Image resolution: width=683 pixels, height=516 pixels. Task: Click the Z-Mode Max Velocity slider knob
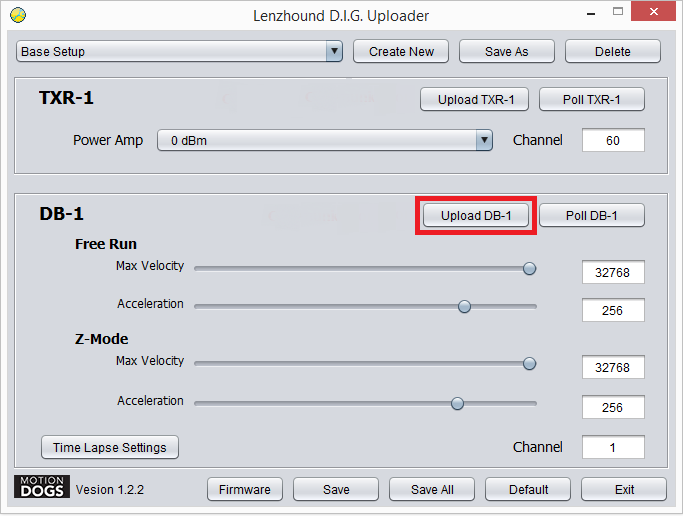[x=529, y=364]
